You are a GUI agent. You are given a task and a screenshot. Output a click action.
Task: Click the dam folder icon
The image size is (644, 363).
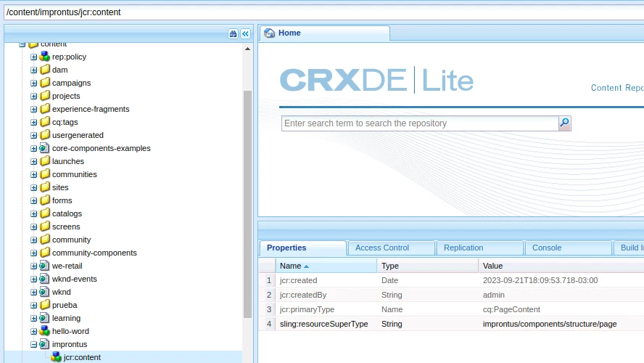(44, 70)
